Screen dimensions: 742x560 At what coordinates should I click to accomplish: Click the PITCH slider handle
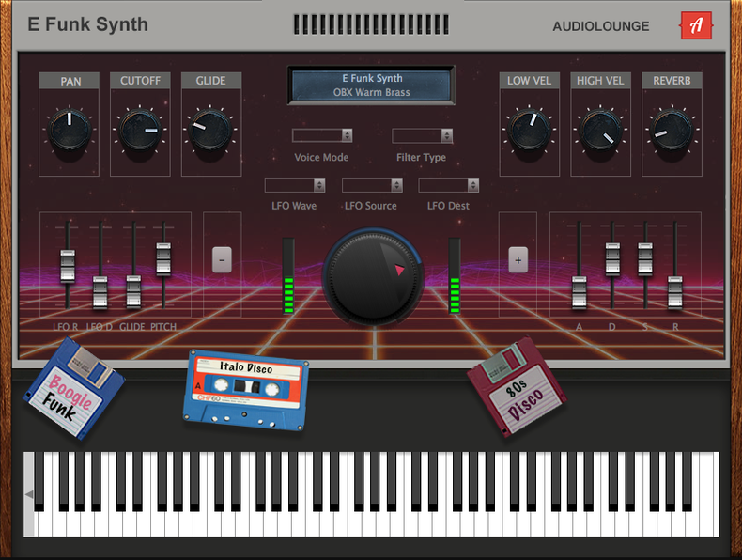[x=163, y=258]
